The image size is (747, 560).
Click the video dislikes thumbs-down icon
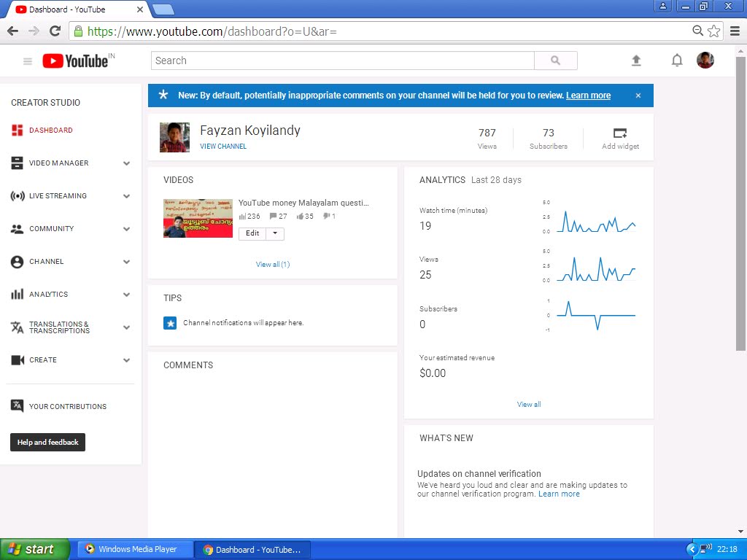(x=326, y=216)
